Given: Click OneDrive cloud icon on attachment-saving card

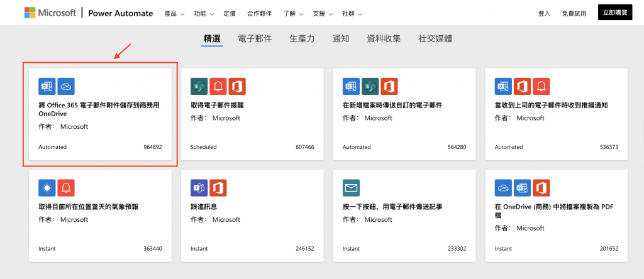Looking at the screenshot, I should (66, 86).
